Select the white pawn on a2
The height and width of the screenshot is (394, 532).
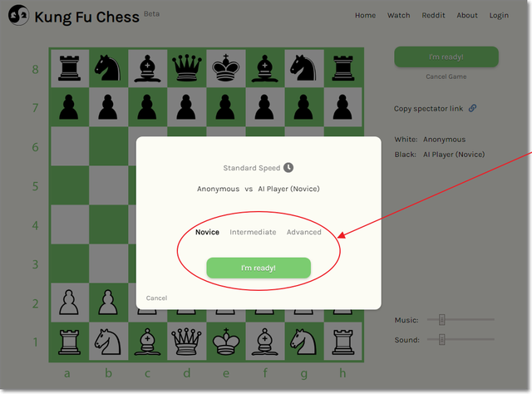(x=69, y=302)
